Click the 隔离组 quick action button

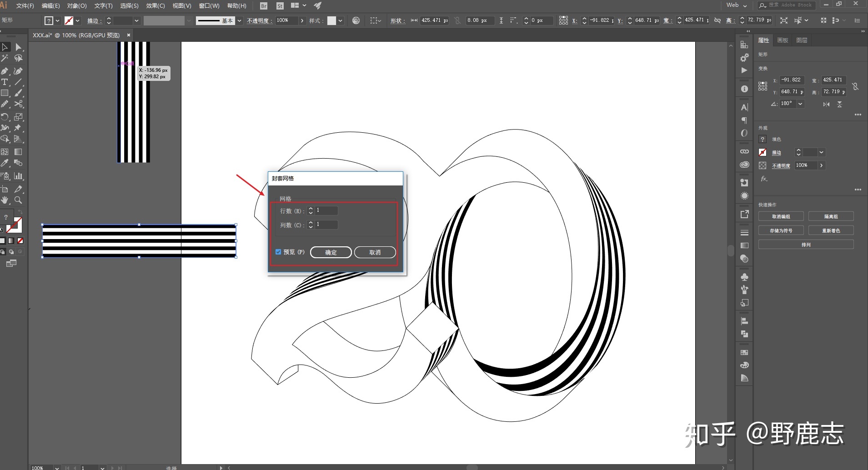pyautogui.click(x=831, y=216)
